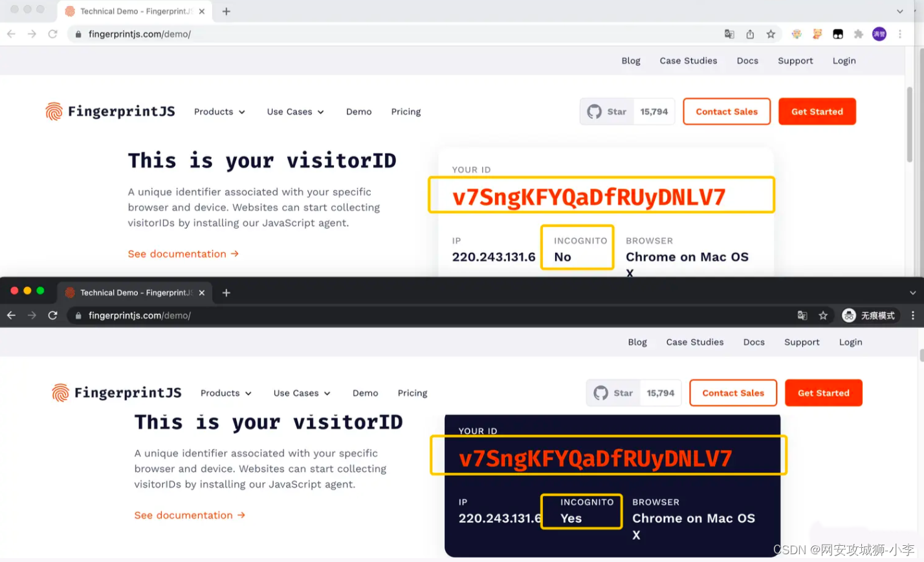Click incognito mode badge 无痕模式

[x=869, y=316]
